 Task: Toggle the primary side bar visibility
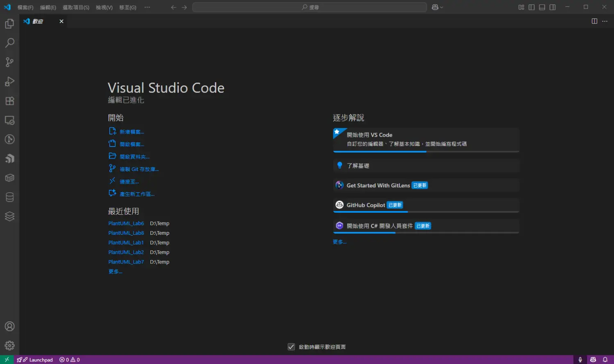pos(532,7)
